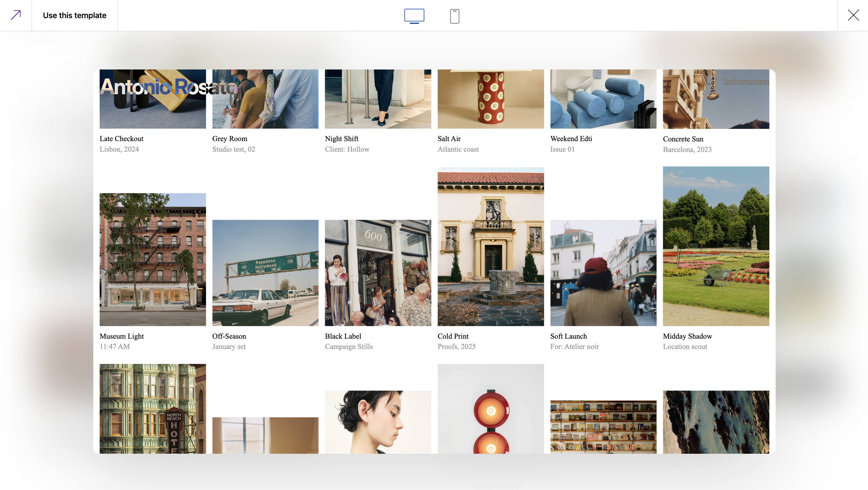The height and width of the screenshot is (490, 868).
Task: Click the Salt Air lamp thumbnail
Action: click(491, 99)
